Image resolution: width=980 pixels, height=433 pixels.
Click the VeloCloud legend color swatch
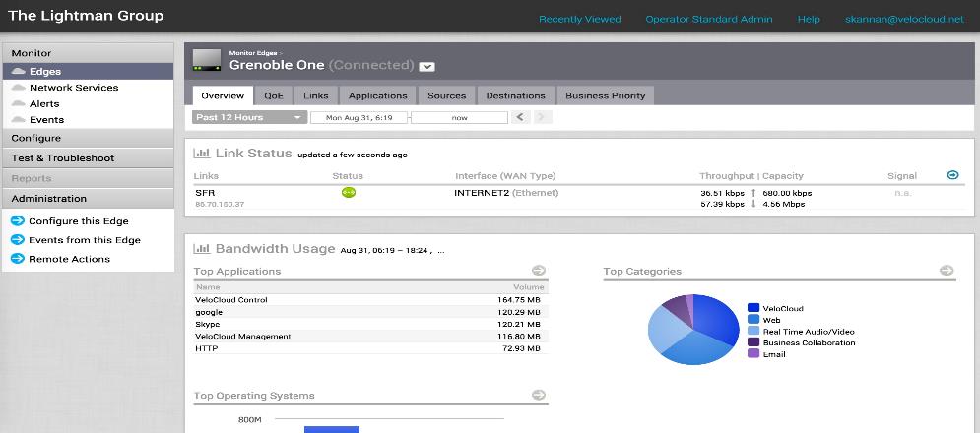(753, 308)
